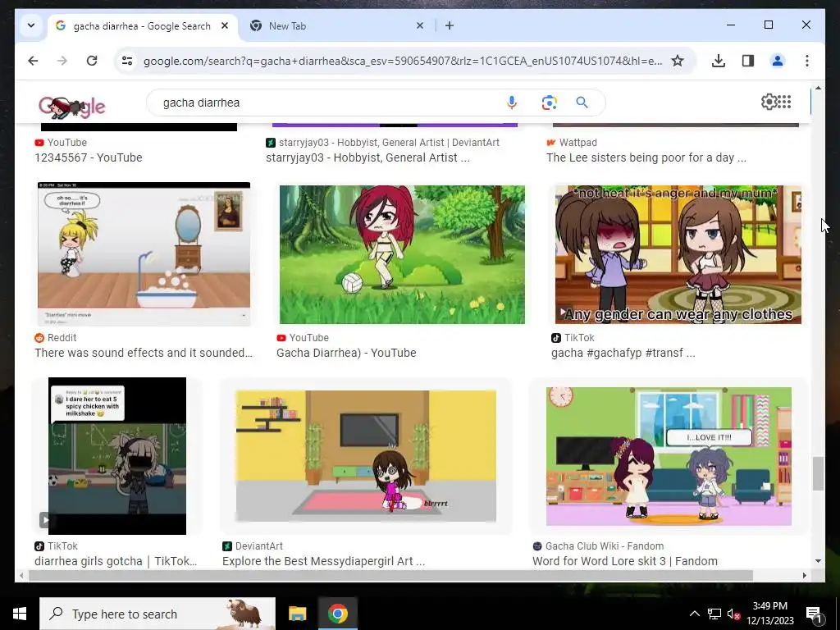The height and width of the screenshot is (630, 840).
Task: Show hidden system tray icons
Action: tap(694, 614)
